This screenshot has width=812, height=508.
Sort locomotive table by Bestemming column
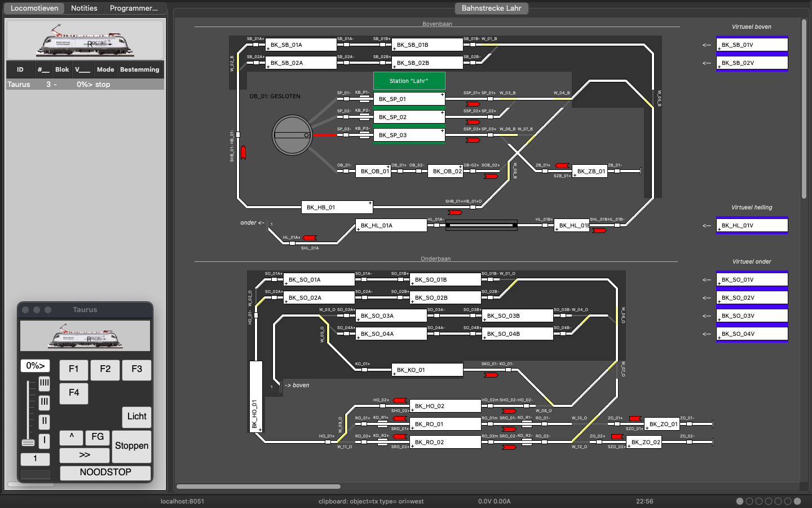[140, 69]
